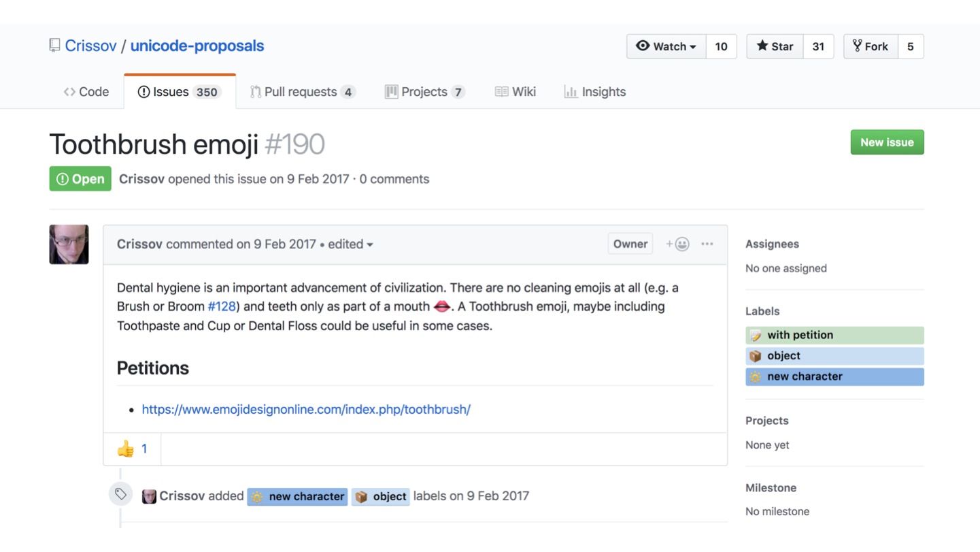980x552 pixels.
Task: Click the mouth emoji in the comment
Action: [442, 307]
